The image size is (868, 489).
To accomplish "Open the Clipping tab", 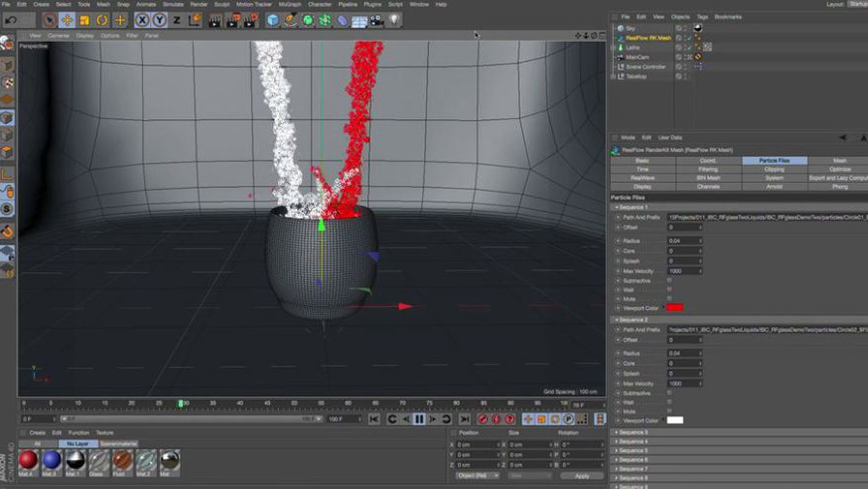I will [774, 170].
